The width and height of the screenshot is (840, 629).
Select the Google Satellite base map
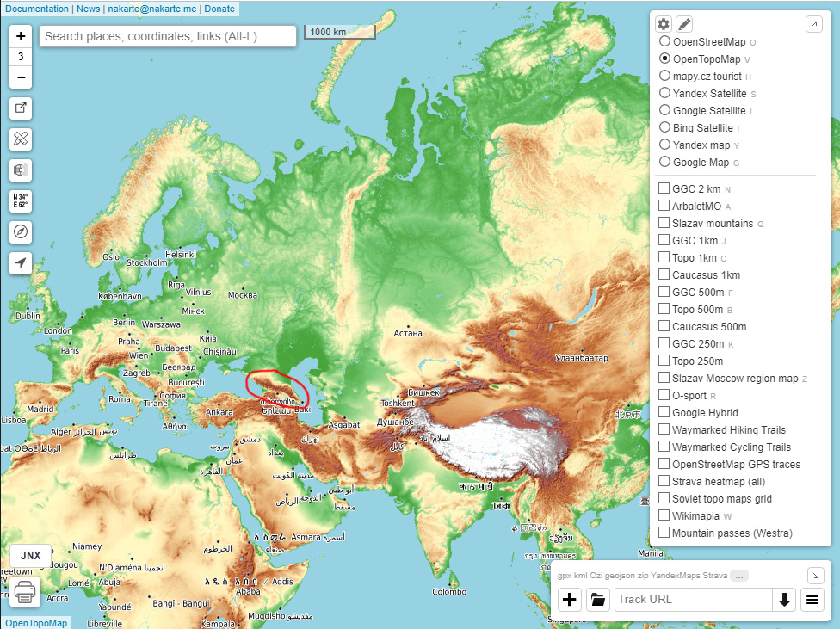[x=665, y=110]
